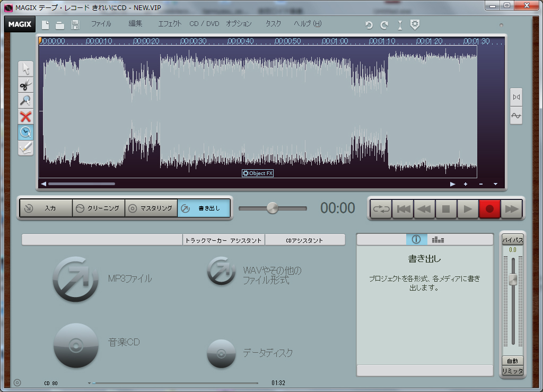Click the WAVやその他のファイル形式 export icon
Screen dimensions: 543x392
click(x=221, y=271)
